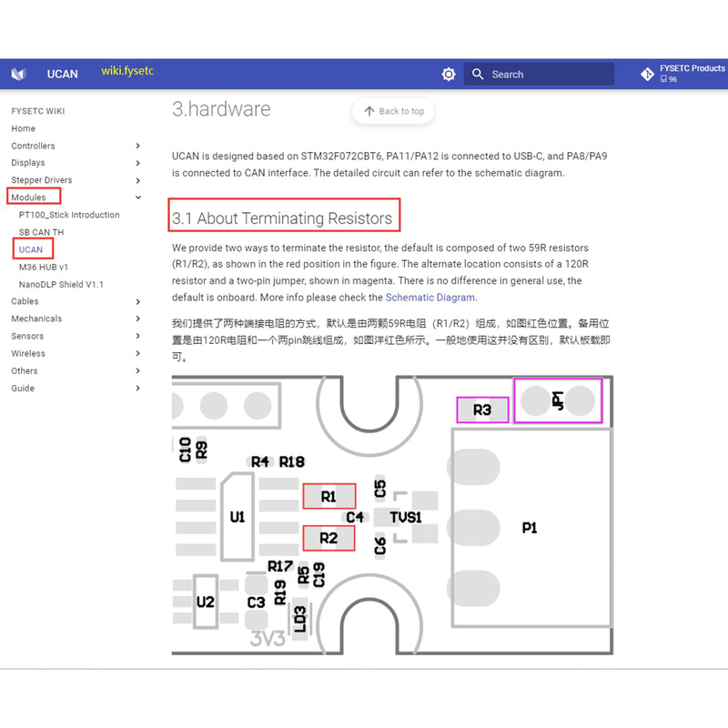The width and height of the screenshot is (728, 728).
Task: Expand the Sensors section chevron
Action: (x=138, y=336)
